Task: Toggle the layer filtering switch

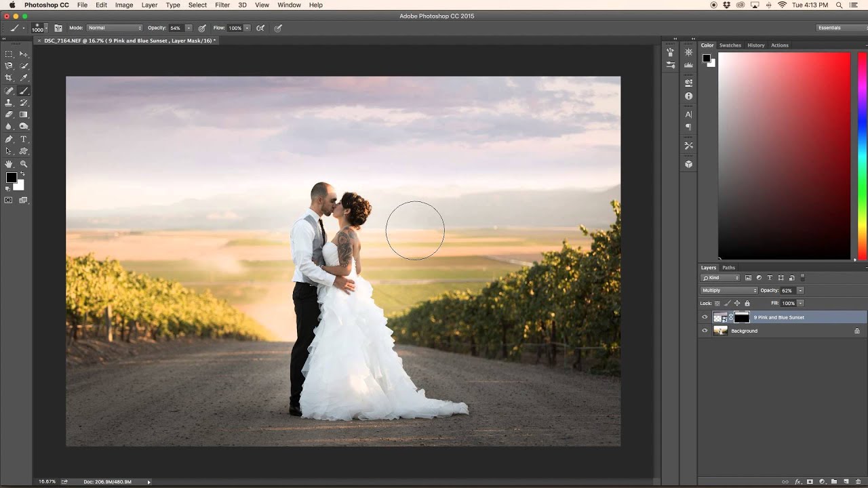Action: pos(803,277)
